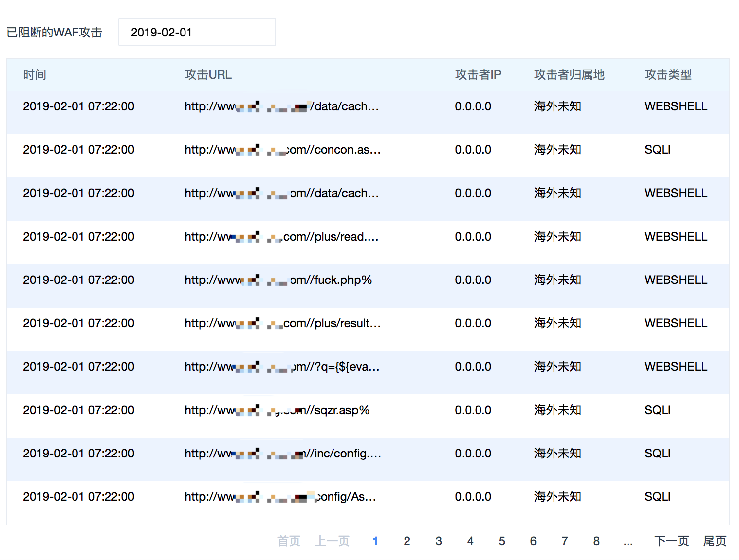
Task: Click 下一页 to go to next page
Action: click(671, 541)
